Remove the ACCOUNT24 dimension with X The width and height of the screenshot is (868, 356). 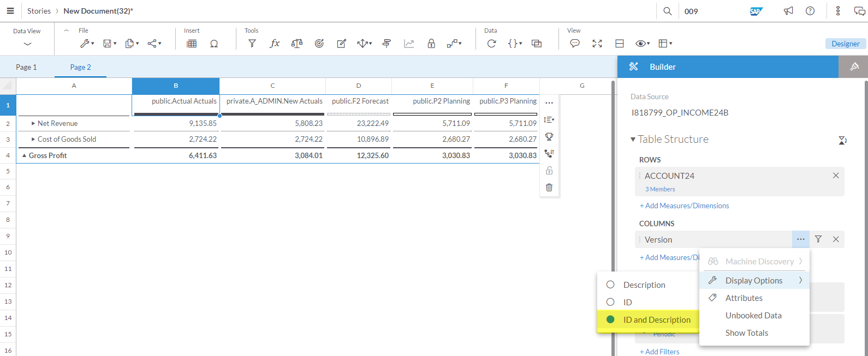[x=836, y=176]
